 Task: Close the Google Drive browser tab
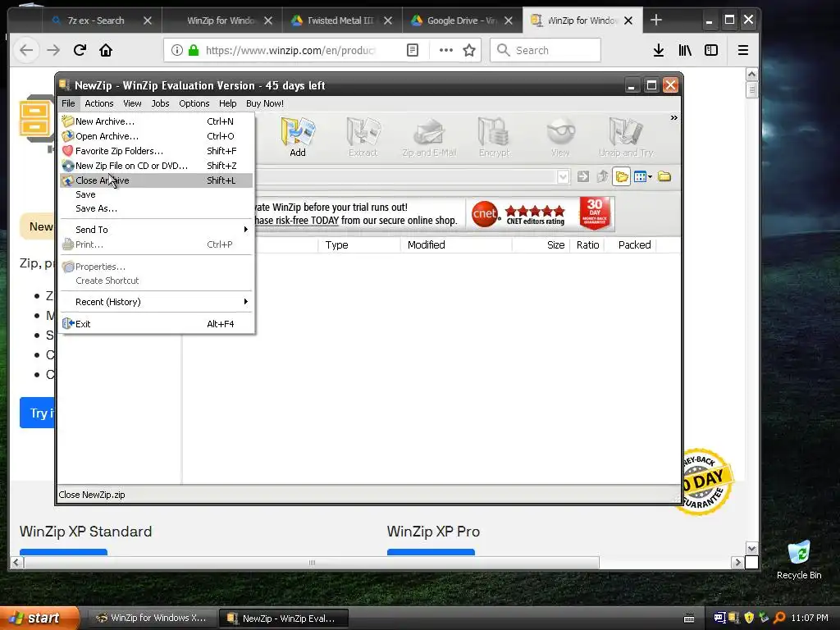click(509, 21)
